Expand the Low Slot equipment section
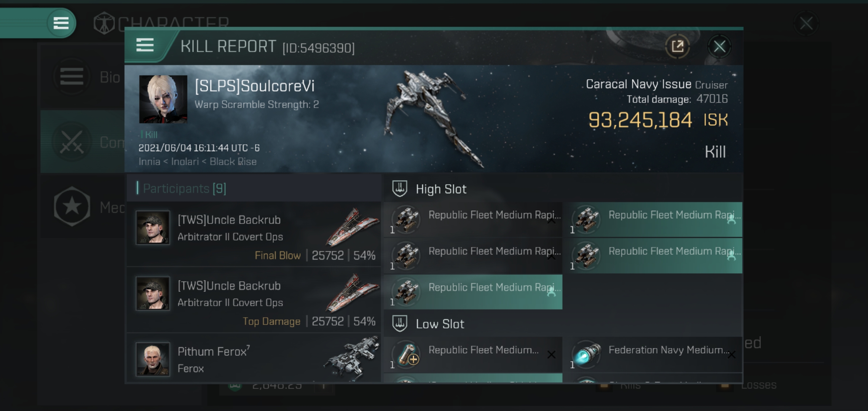 point(440,323)
